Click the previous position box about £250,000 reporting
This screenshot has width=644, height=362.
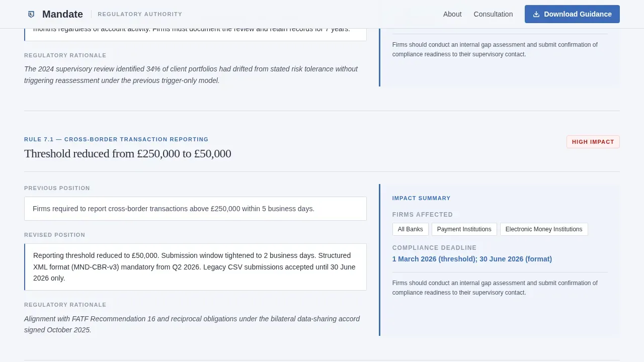pyautogui.click(x=195, y=209)
